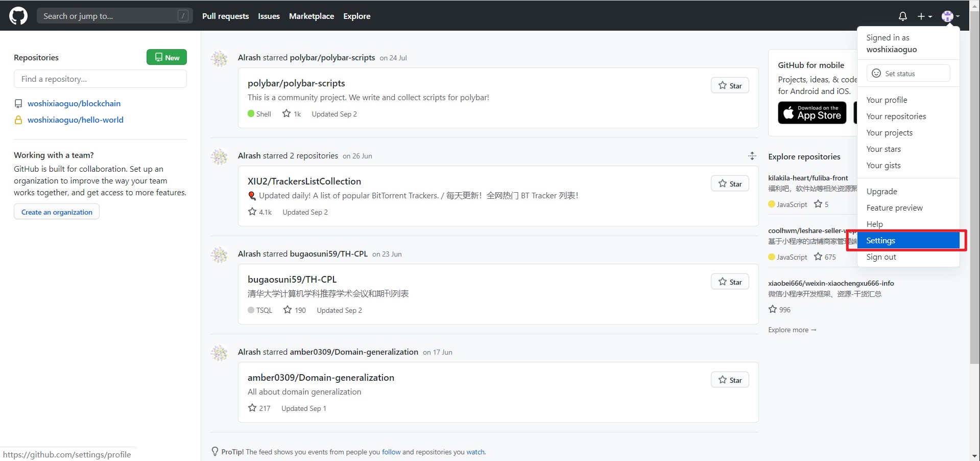Image resolution: width=980 pixels, height=461 pixels.
Task: Open the woshixiaoguo/hello-world repository
Action: (76, 120)
